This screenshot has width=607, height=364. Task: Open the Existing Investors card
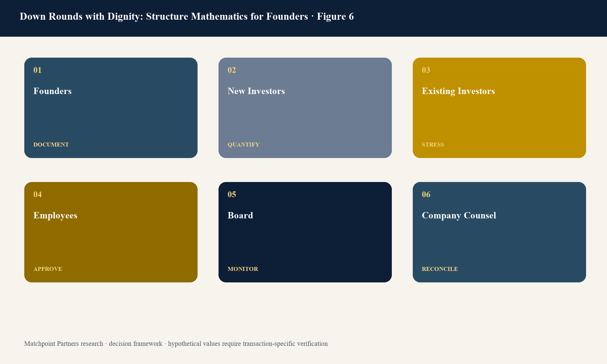[499, 108]
